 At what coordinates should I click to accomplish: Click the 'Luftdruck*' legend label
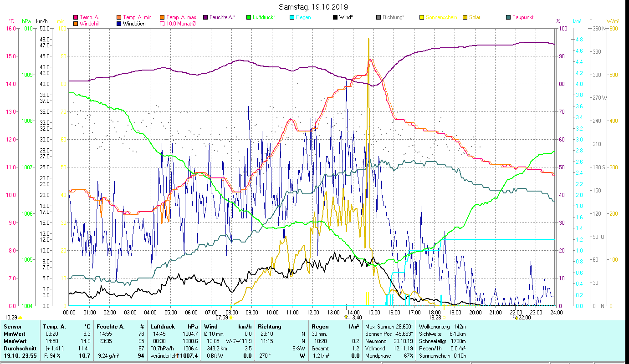click(264, 18)
